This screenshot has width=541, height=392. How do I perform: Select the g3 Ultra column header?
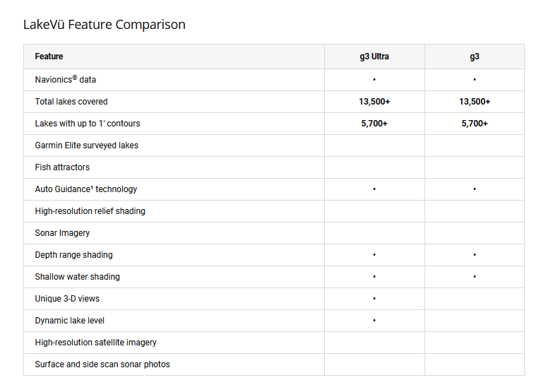pyautogui.click(x=374, y=57)
